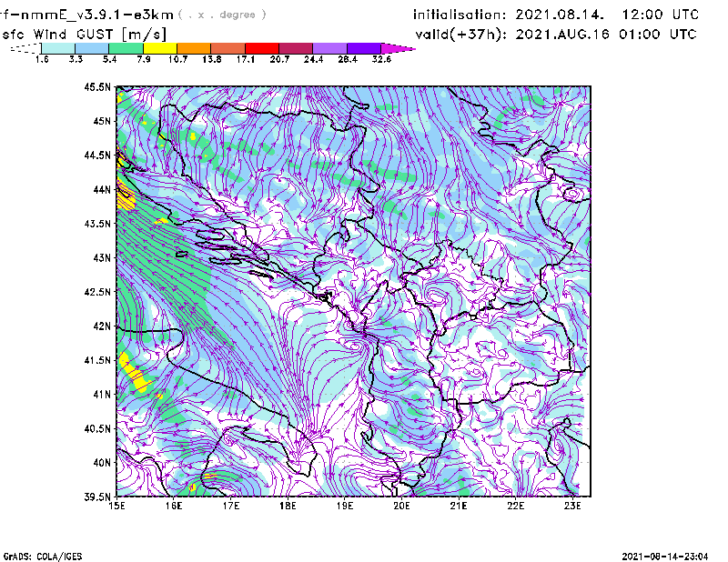Click the '42N' latitude label

102,326
